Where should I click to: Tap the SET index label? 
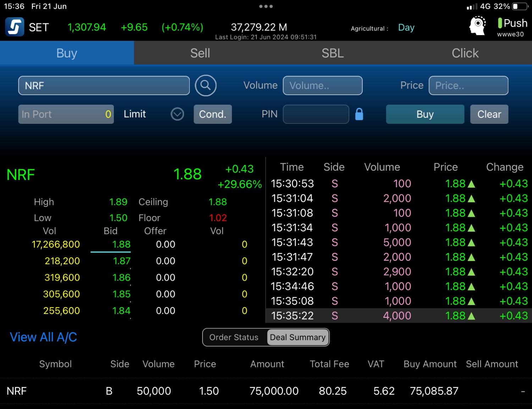(39, 27)
